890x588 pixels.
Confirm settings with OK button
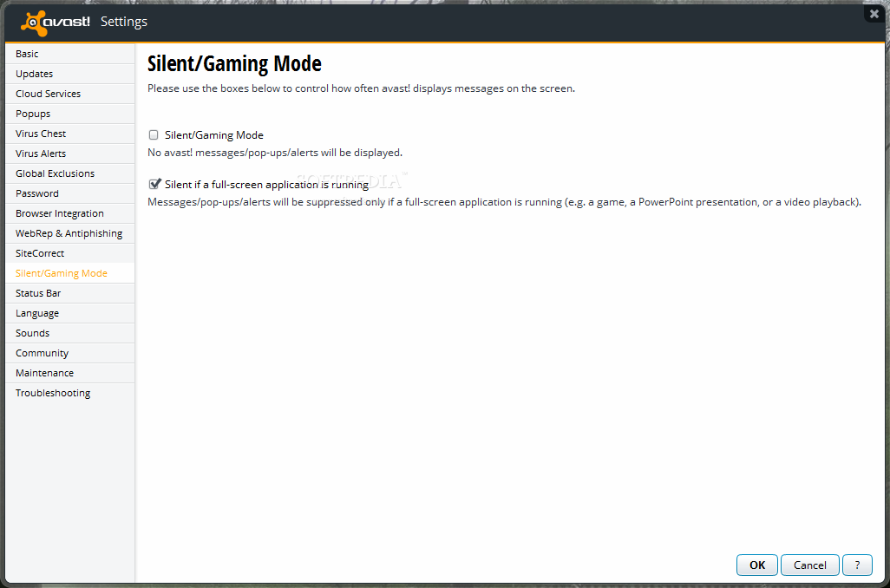[x=757, y=565]
